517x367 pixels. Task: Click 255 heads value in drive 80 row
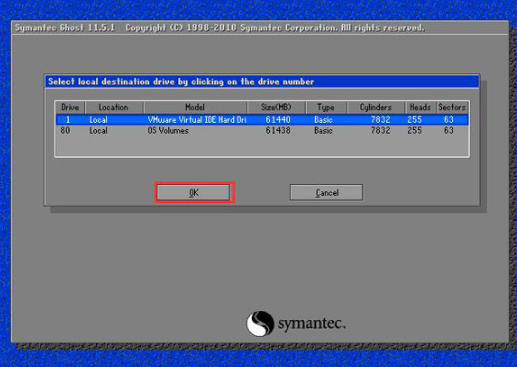tap(415, 130)
